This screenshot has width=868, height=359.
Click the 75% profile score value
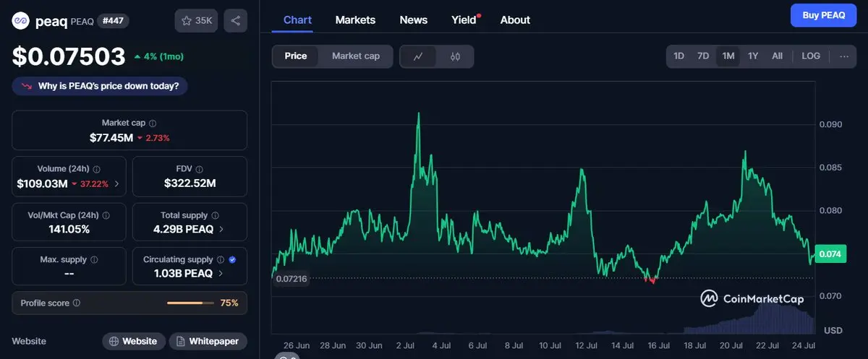point(229,303)
